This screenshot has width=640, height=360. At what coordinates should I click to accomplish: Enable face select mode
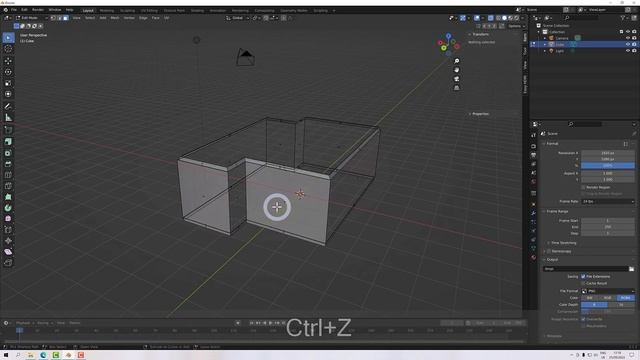[x=66, y=18]
